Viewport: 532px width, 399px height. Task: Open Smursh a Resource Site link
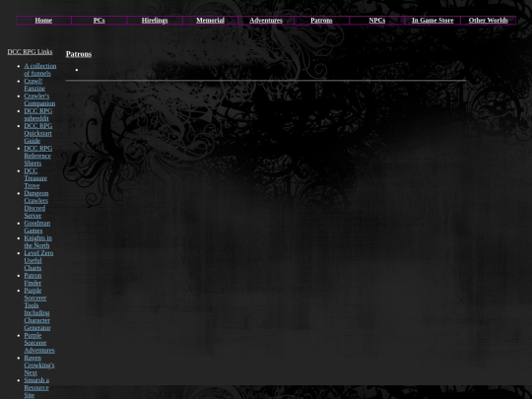point(36,387)
